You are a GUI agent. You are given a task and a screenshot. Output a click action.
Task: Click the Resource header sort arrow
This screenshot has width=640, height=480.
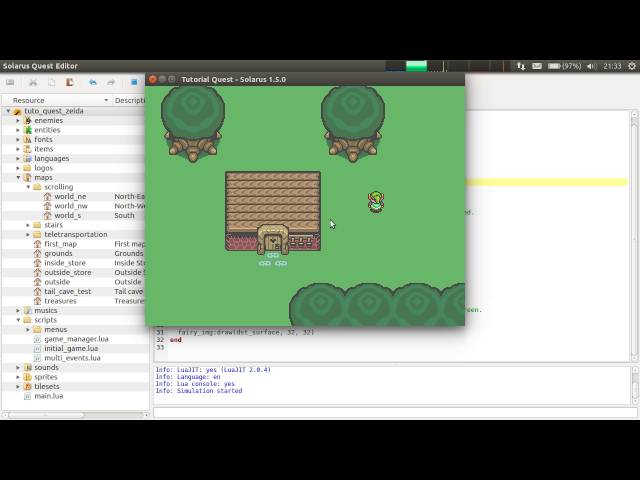(106, 100)
